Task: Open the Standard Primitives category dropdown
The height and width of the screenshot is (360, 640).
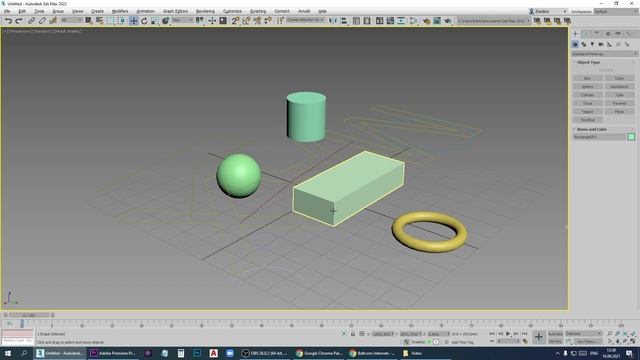Action: 604,54
